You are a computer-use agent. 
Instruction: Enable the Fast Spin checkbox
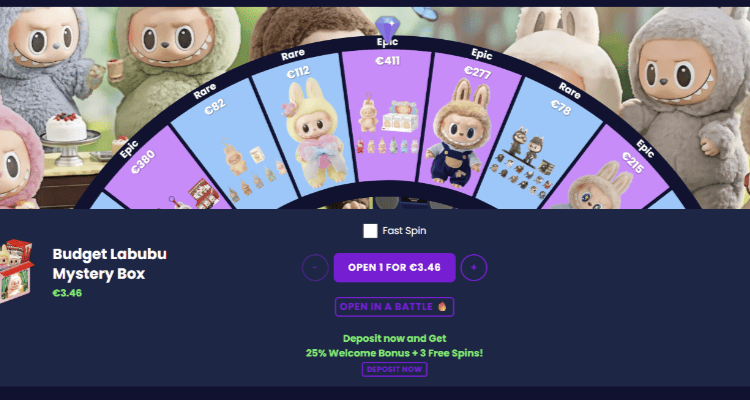[x=370, y=231]
